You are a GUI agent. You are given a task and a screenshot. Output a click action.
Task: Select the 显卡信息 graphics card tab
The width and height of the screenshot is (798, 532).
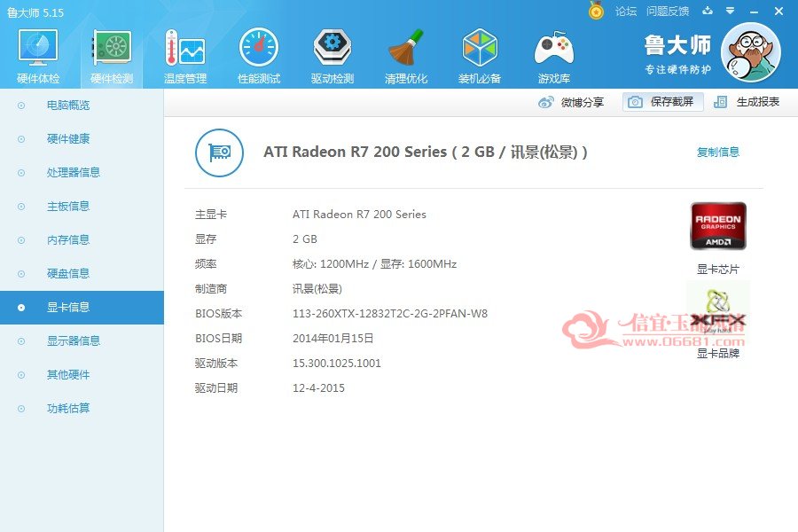coord(82,308)
